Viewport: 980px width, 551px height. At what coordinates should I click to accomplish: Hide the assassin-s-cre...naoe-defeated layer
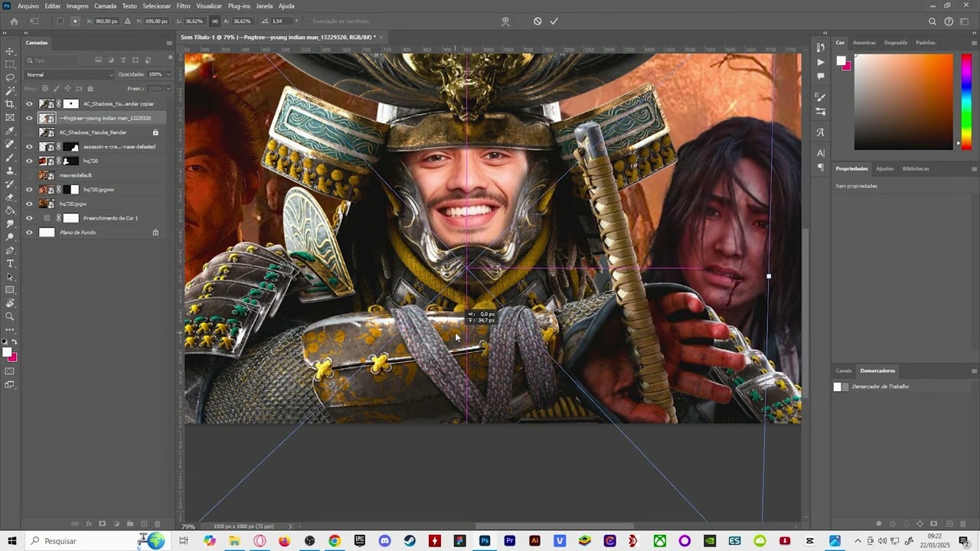pos(29,146)
